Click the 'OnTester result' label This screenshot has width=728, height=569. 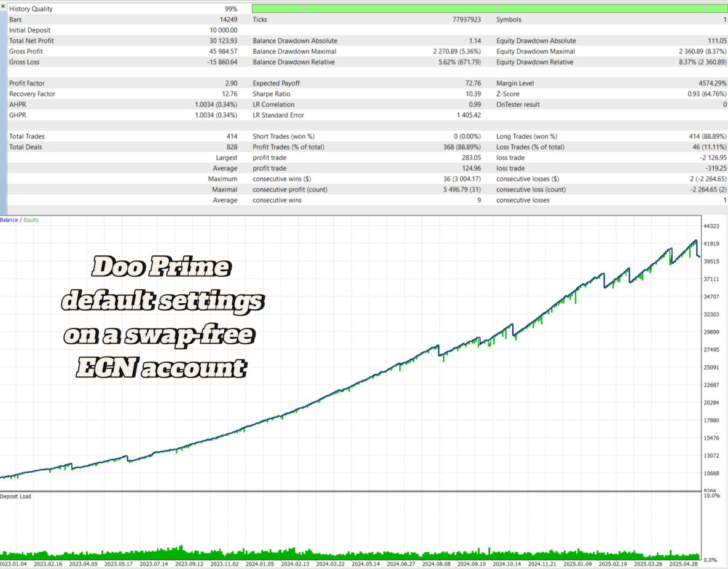518,105
